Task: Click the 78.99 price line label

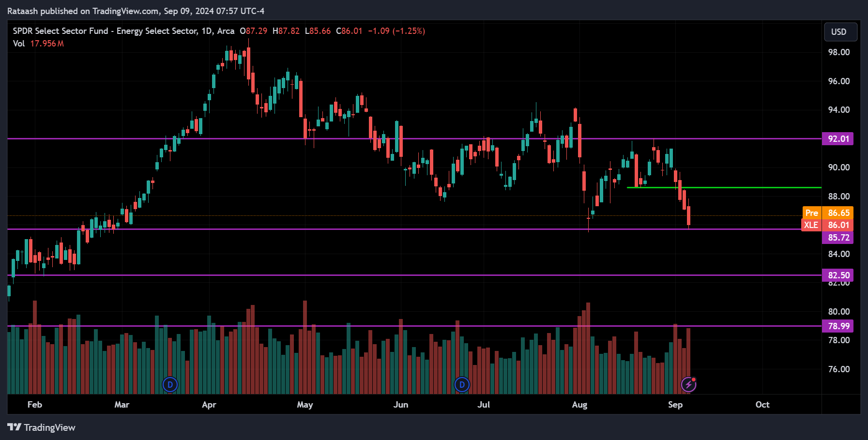Action: 838,326
